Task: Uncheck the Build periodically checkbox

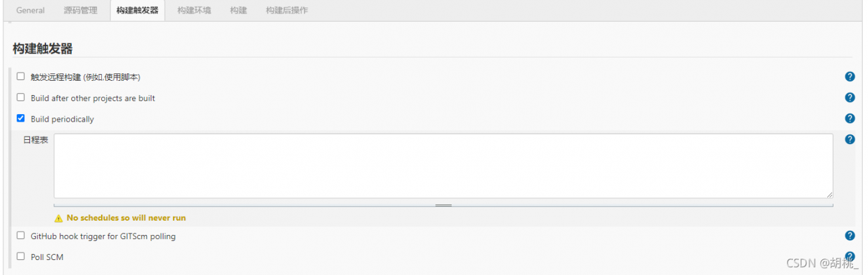Action: [x=20, y=118]
